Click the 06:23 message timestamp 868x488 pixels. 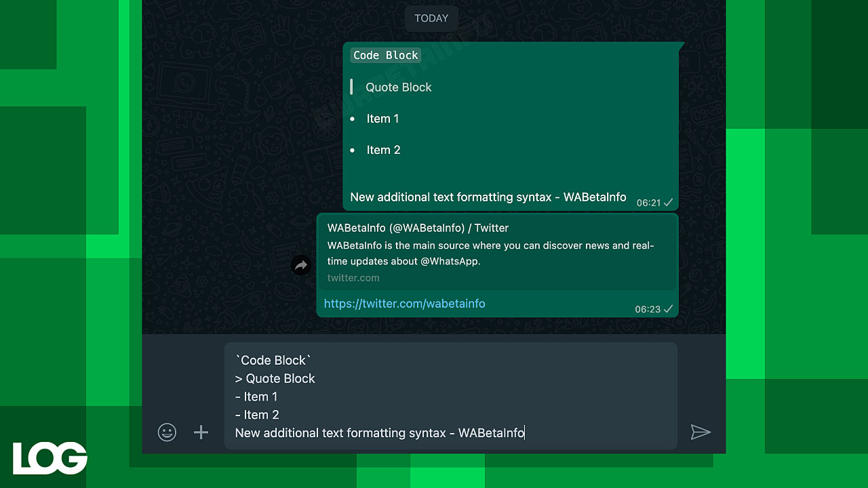(x=648, y=309)
